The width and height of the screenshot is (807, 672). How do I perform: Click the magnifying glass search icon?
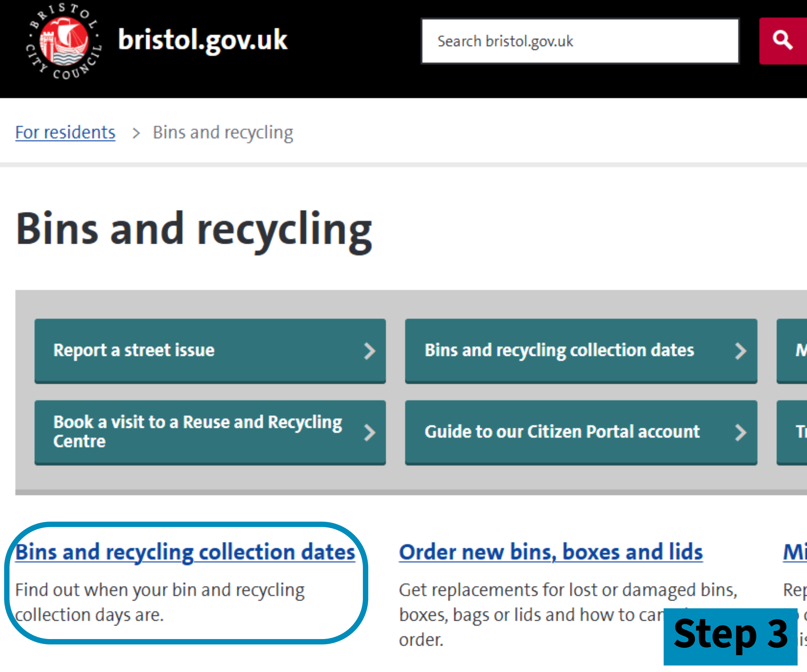(783, 40)
